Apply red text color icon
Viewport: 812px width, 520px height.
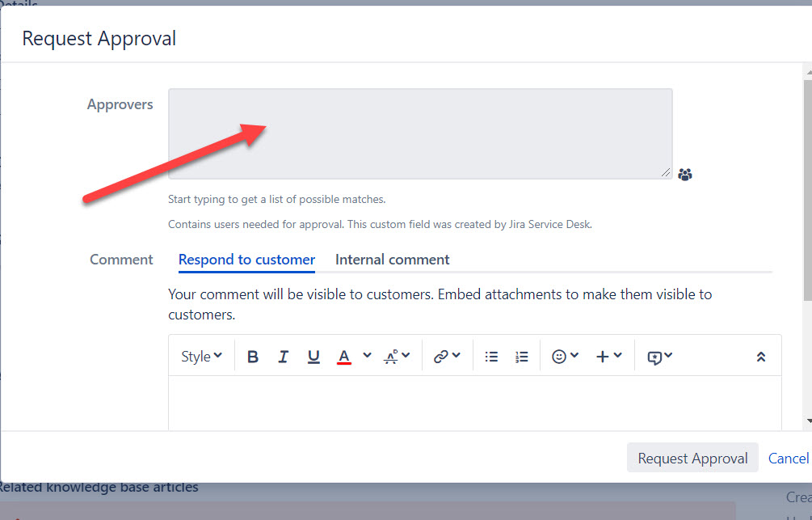click(344, 357)
